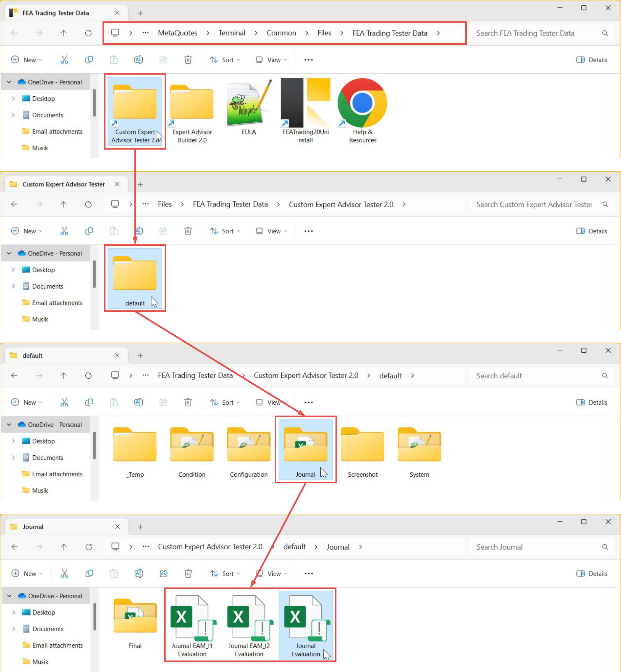This screenshot has height=672, width=621.
Task: Click Cut icon in default window toolbar
Action: tap(64, 402)
